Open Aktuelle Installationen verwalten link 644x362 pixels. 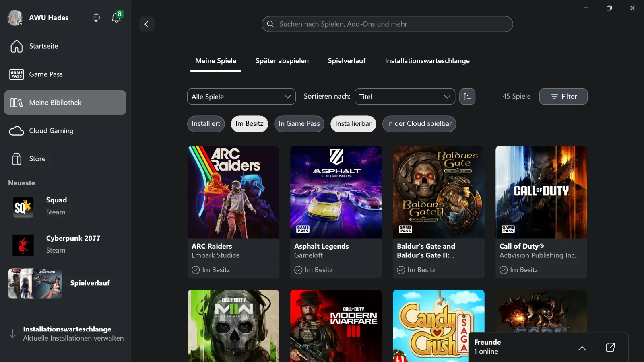[x=73, y=339]
